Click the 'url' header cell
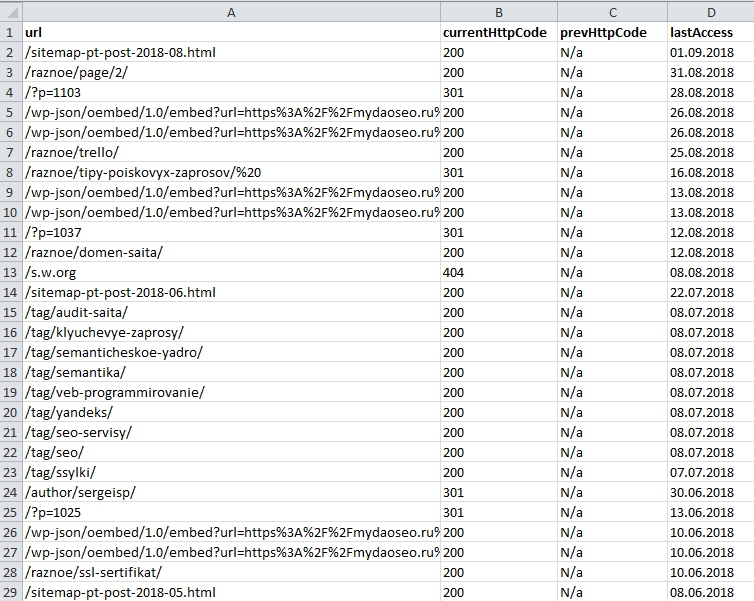Viewport: 754px width, 601px height. tap(231, 32)
